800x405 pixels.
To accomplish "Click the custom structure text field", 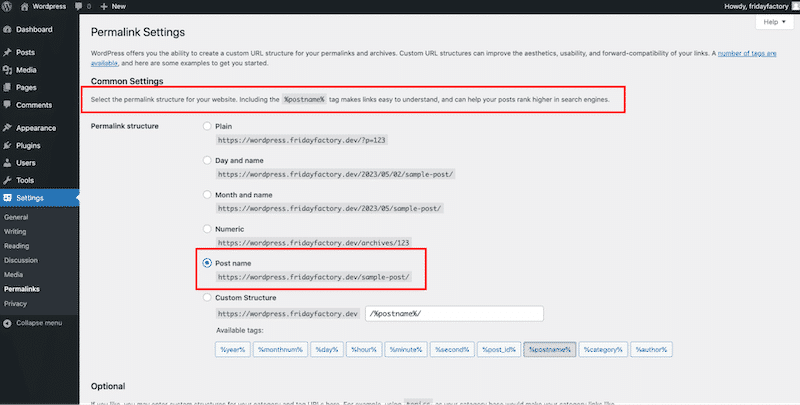I will 454,313.
